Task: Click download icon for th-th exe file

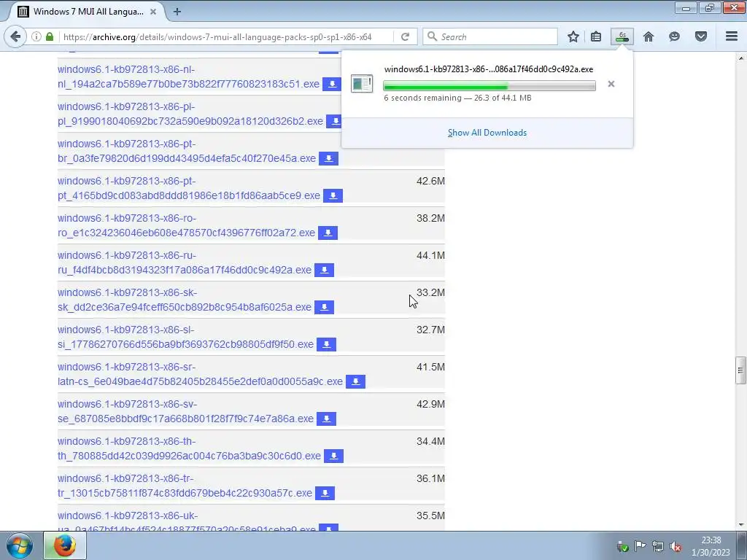Action: pyautogui.click(x=334, y=455)
